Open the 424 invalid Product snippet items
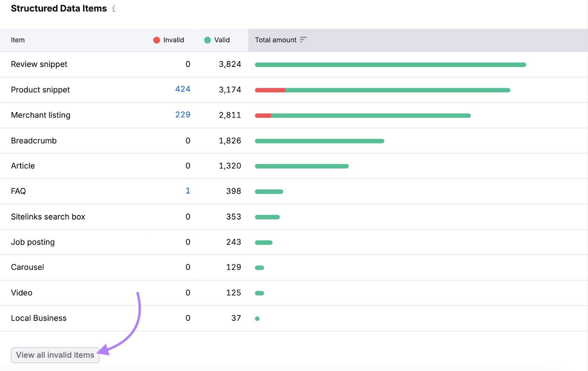The image size is (588, 371). coord(183,89)
